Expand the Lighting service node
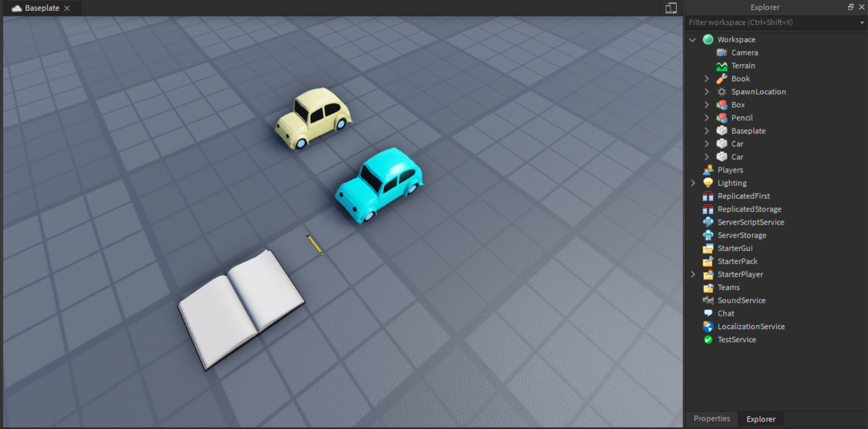The width and height of the screenshot is (868, 429). click(692, 183)
